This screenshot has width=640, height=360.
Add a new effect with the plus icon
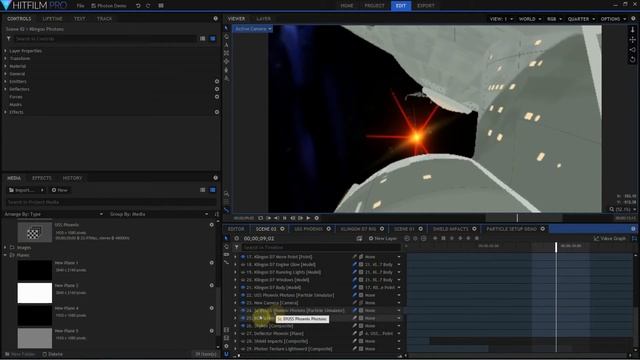click(217, 112)
